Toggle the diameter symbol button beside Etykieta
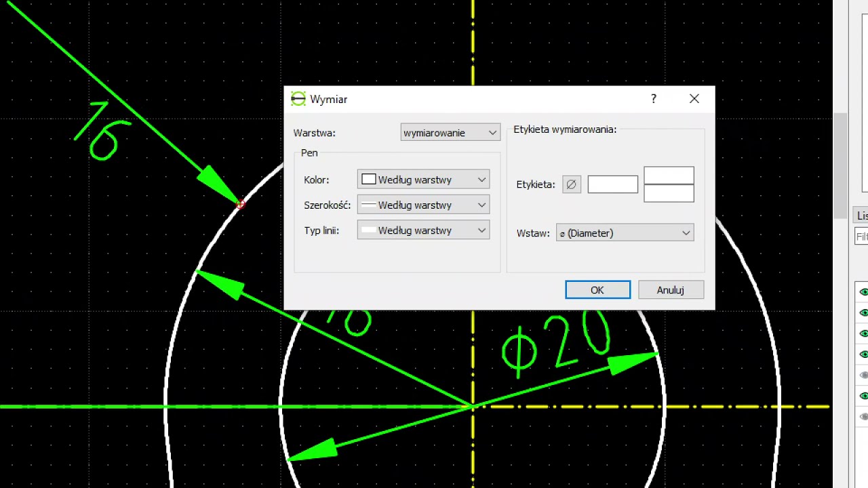This screenshot has height=488, width=868. (x=572, y=184)
